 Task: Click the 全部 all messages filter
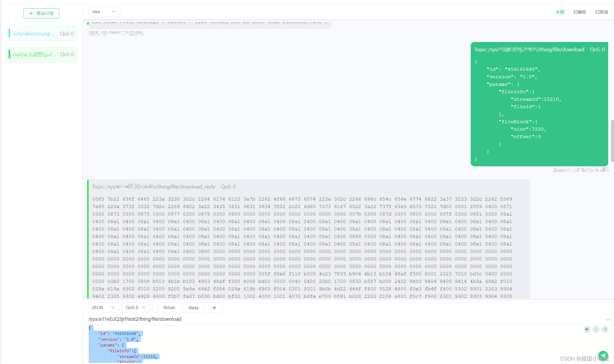click(x=560, y=12)
